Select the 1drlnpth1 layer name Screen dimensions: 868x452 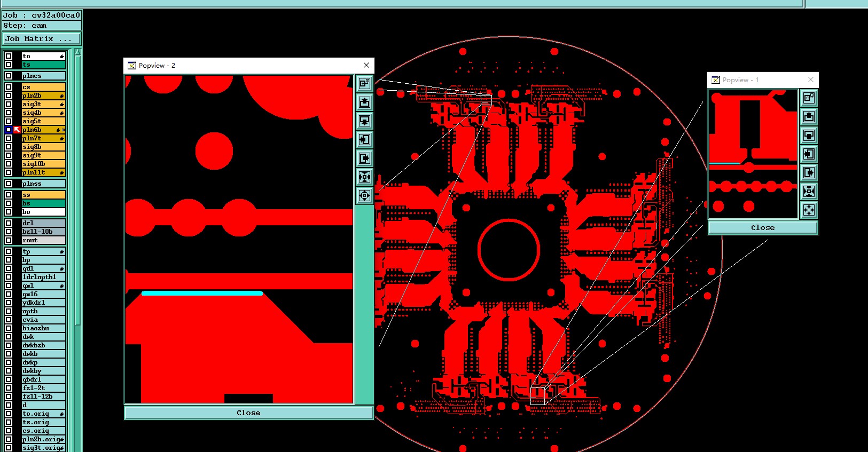pyautogui.click(x=43, y=277)
